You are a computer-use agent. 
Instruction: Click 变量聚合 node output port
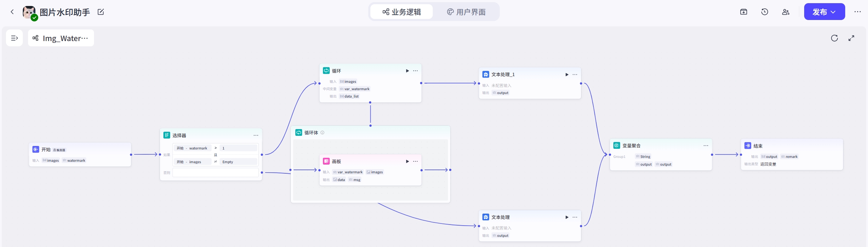point(712,154)
